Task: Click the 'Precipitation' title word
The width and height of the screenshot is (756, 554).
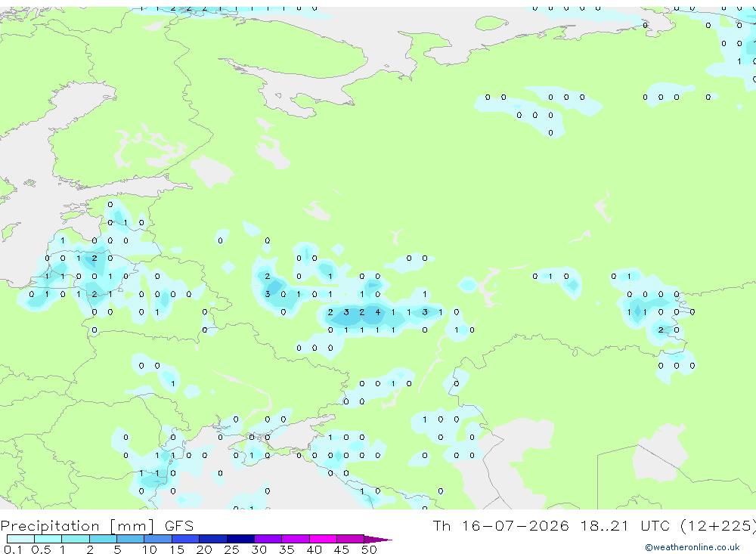Action: tap(50, 526)
